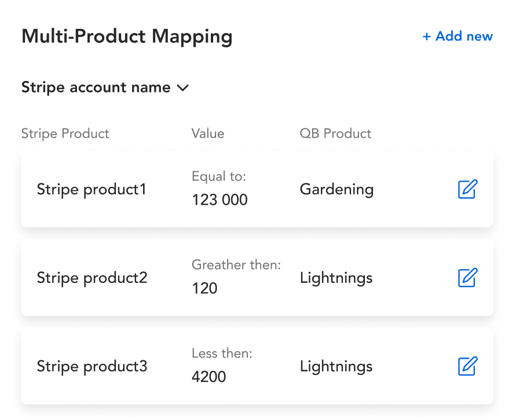Click the Value column header

pos(208,134)
